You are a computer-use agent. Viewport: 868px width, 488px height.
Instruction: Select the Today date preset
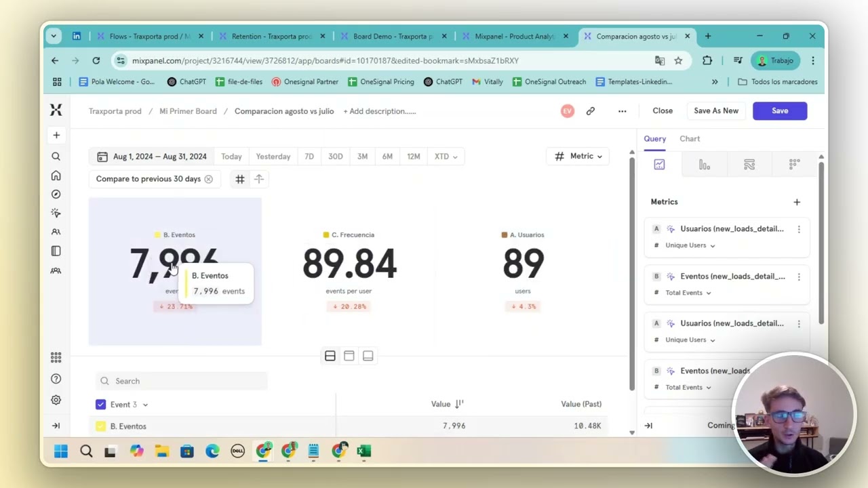(231, 157)
